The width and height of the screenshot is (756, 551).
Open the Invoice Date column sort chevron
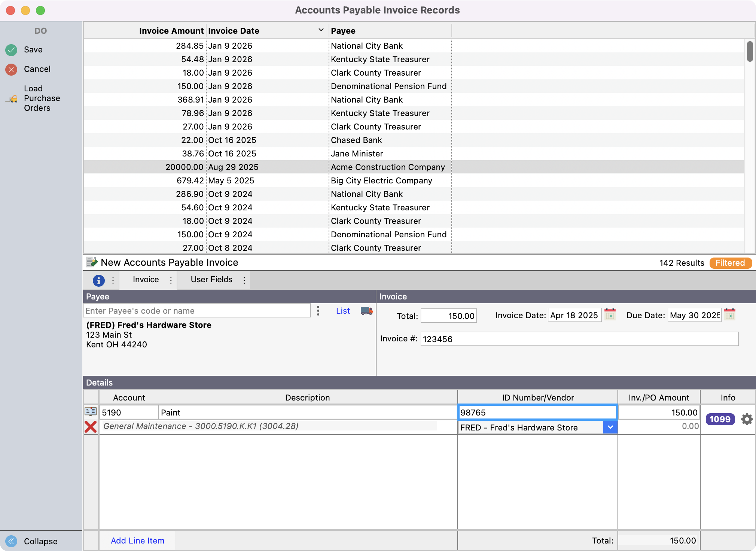[321, 30]
